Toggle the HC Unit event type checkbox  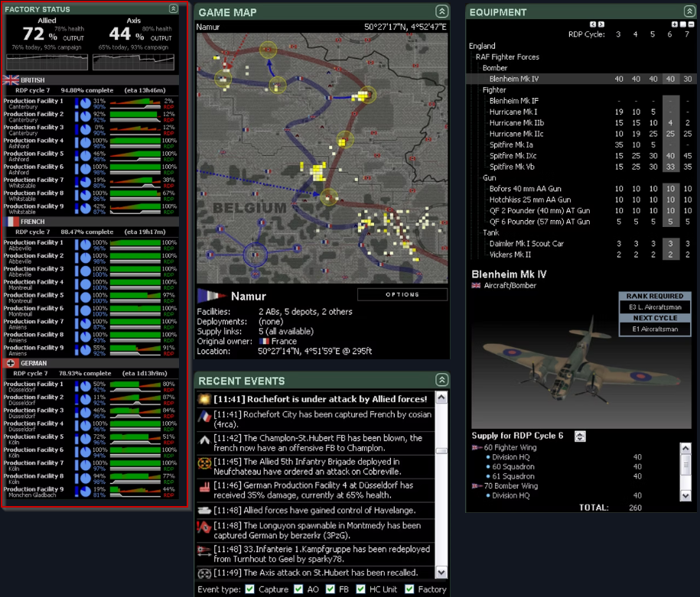361,589
